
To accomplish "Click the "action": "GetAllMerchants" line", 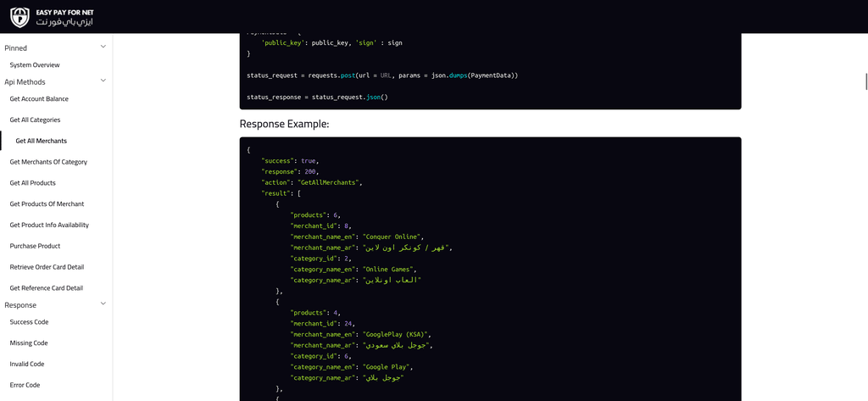I will point(312,182).
